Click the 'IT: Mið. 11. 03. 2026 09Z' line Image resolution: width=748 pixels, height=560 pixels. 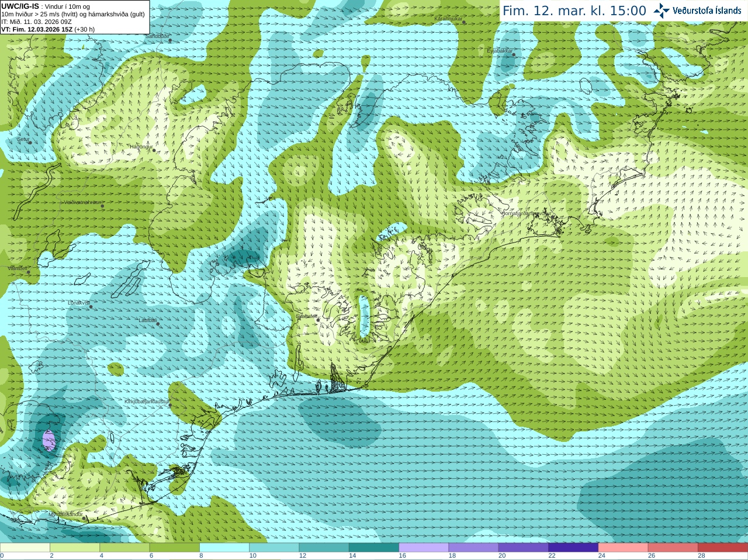coord(36,22)
